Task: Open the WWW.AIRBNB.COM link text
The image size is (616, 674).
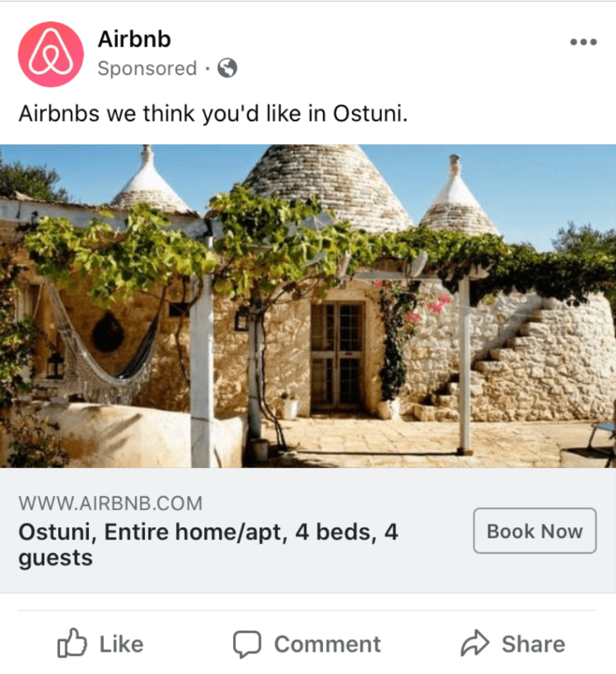Action: (x=111, y=504)
